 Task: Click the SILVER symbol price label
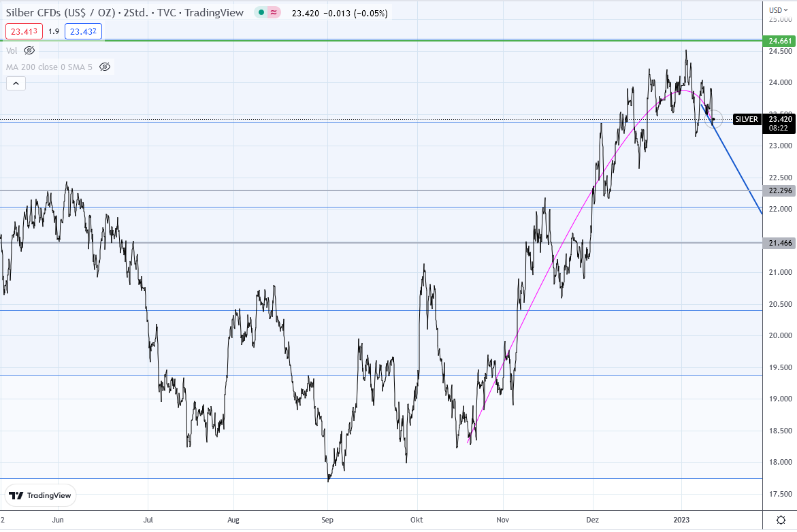(746, 120)
